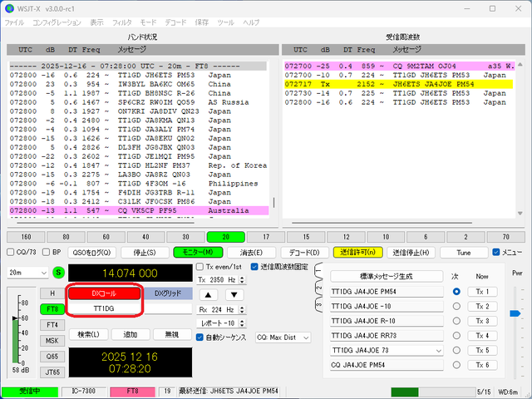Click the band activity vertical scrollbar
532x399 pixels.
(x=273, y=203)
